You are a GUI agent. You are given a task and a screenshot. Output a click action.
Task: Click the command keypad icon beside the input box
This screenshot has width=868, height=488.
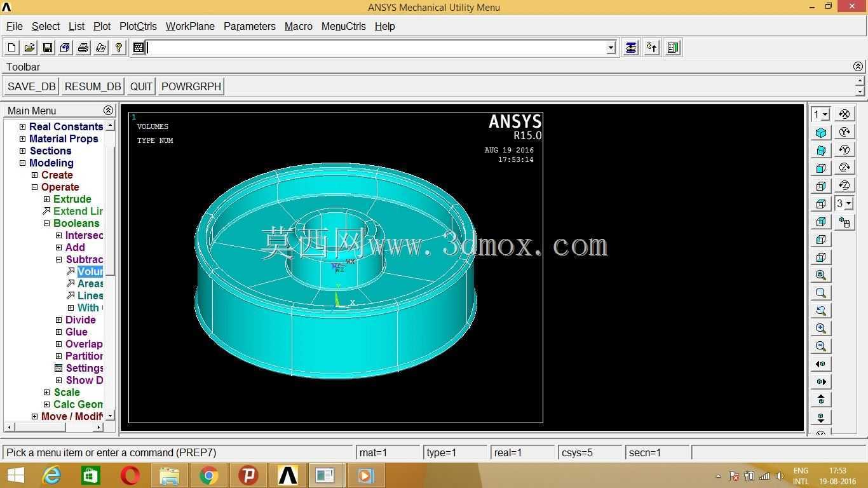click(139, 48)
